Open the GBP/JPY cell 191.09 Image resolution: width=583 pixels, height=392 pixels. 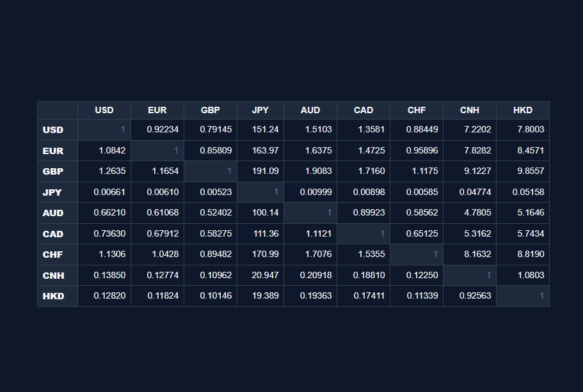point(260,171)
